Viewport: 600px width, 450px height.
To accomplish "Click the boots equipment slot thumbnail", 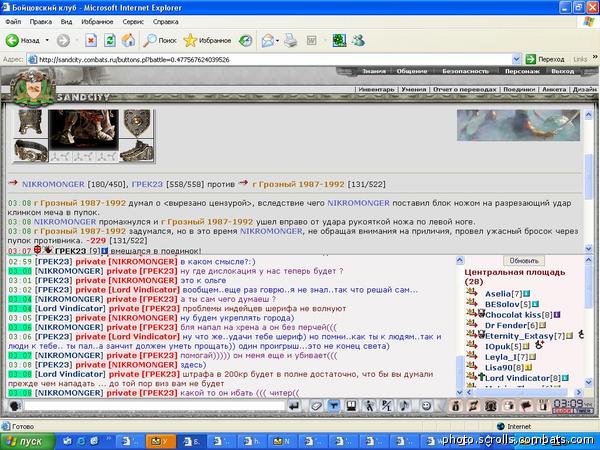I will [137, 150].
